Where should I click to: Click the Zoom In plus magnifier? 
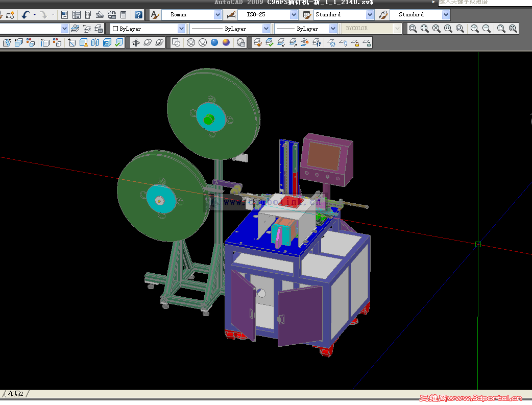(x=475, y=29)
